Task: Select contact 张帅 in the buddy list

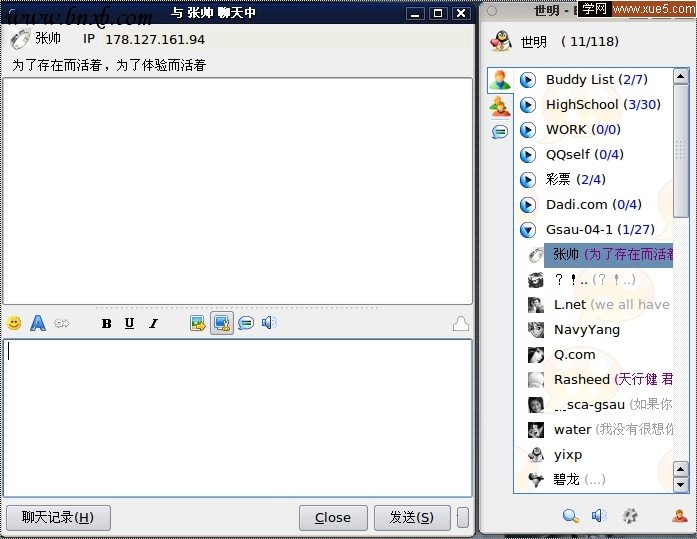Action: [x=608, y=255]
